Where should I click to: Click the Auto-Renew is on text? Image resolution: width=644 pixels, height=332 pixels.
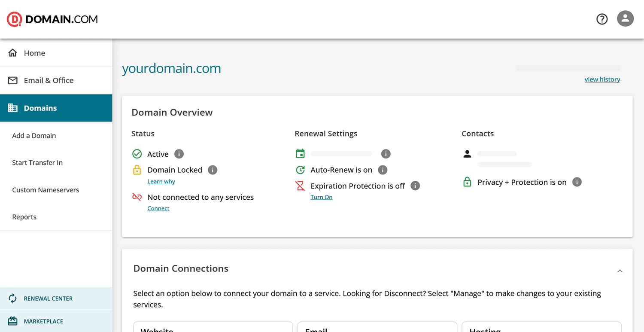tap(341, 170)
